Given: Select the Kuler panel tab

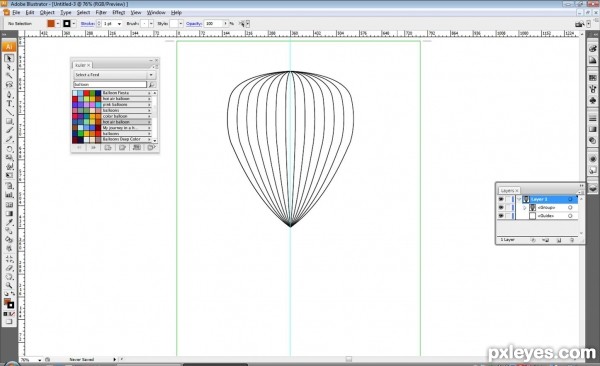Looking at the screenshot, I should (x=82, y=65).
